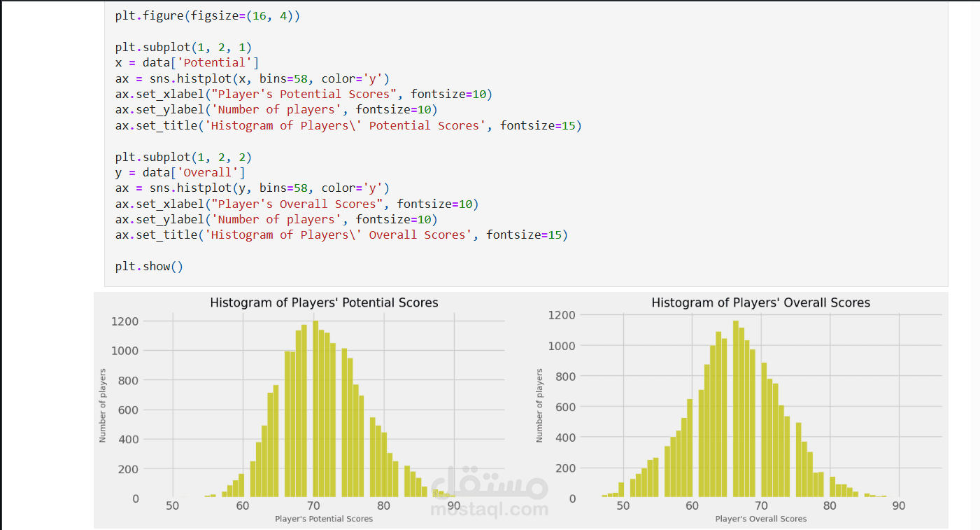Click the 800 tick on Overall chart

[x=564, y=377]
